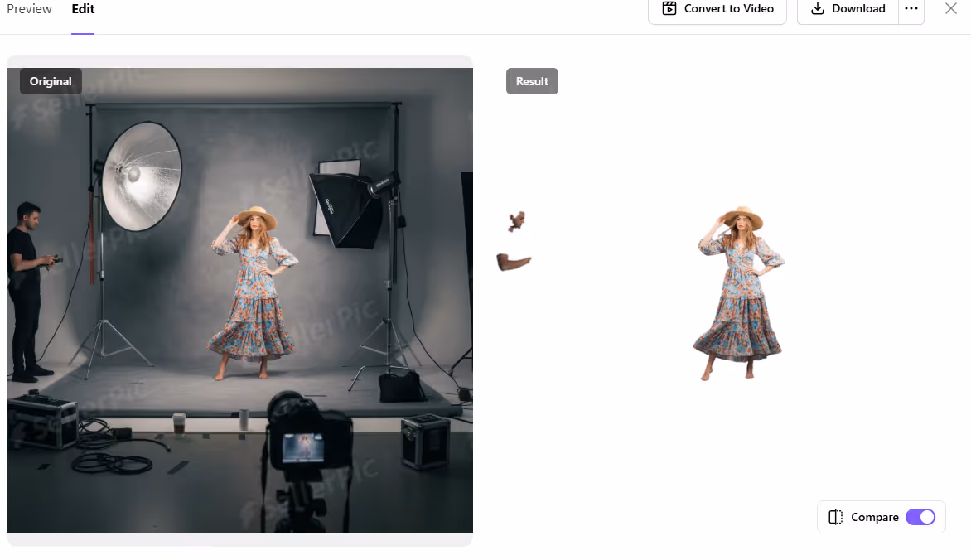Screen dimensions: 971x560
Task: Click the Convert to Video button
Action: [x=717, y=9]
